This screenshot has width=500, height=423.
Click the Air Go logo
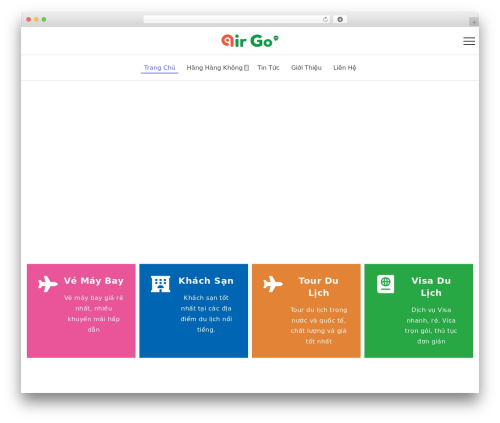coord(250,41)
